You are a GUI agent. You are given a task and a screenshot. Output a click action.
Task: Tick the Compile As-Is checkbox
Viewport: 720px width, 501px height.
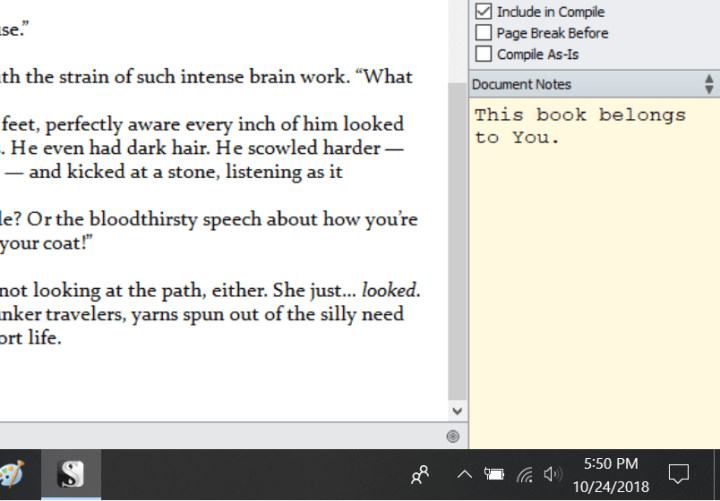[484, 54]
